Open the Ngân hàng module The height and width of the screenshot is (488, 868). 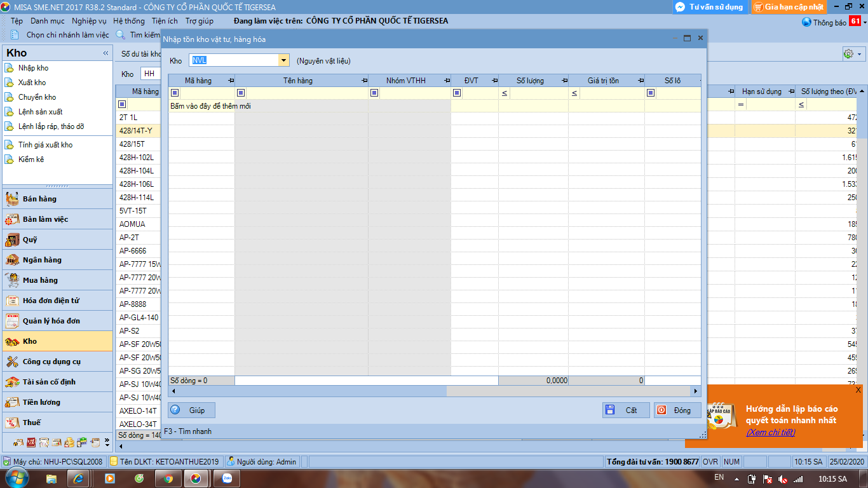tap(41, 260)
